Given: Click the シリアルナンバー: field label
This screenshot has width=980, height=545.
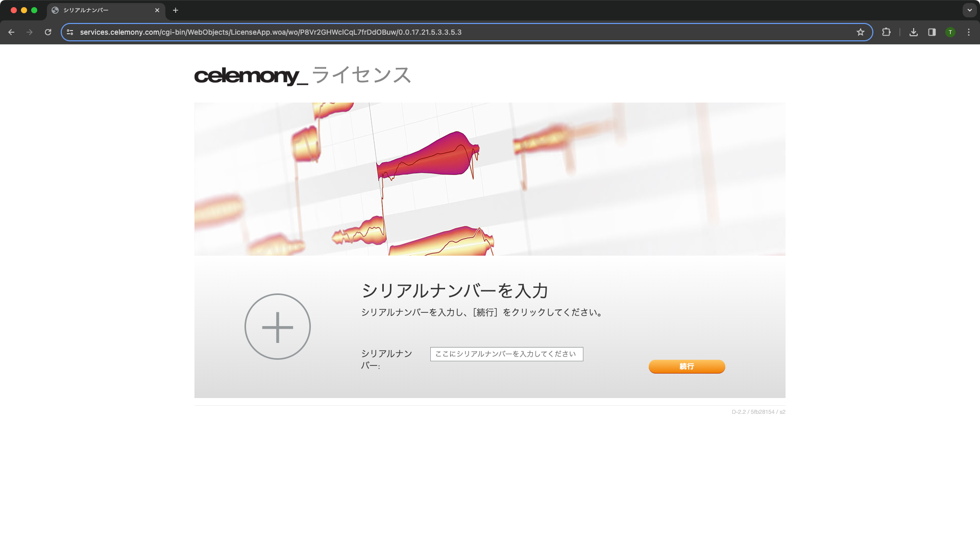Looking at the screenshot, I should click(x=387, y=359).
